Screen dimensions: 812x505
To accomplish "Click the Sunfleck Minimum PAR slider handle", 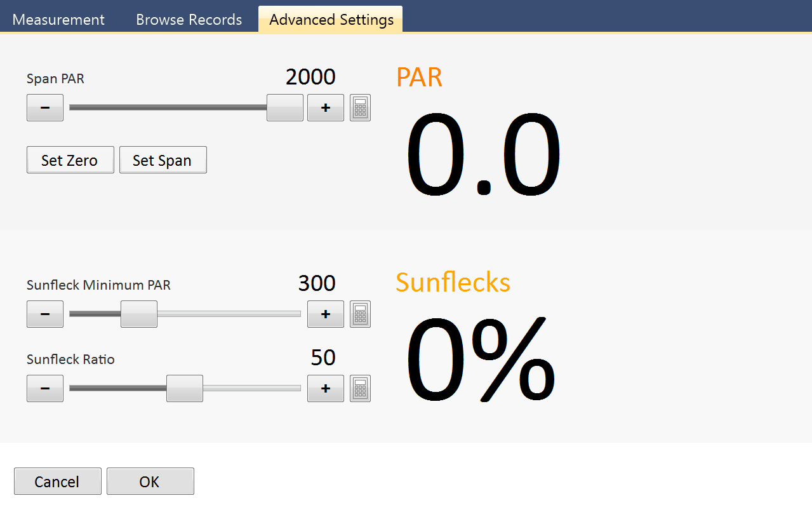I will pos(139,314).
